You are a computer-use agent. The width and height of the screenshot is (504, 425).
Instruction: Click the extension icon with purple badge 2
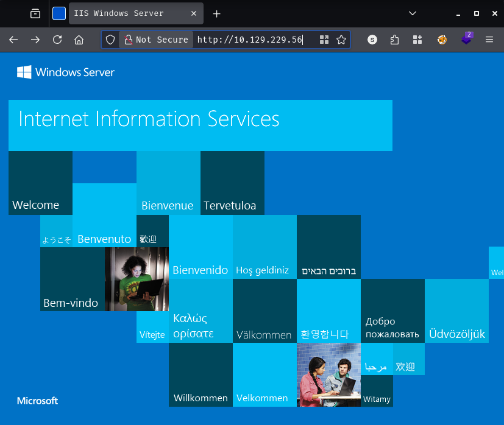coord(466,40)
